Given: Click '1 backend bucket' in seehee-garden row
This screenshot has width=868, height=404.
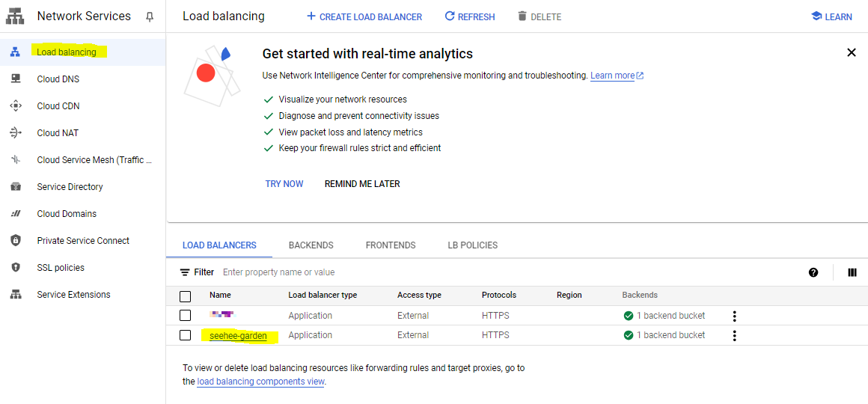Looking at the screenshot, I should (x=671, y=335).
